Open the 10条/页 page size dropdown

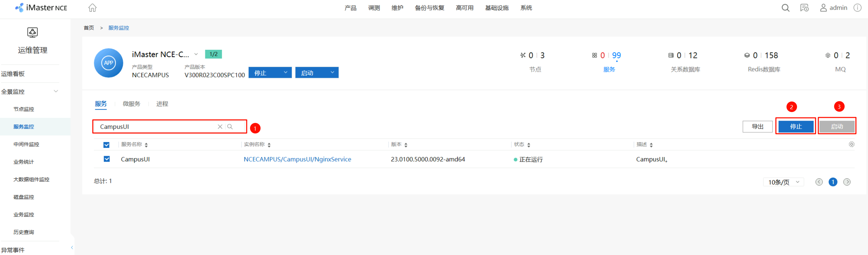[x=783, y=182]
